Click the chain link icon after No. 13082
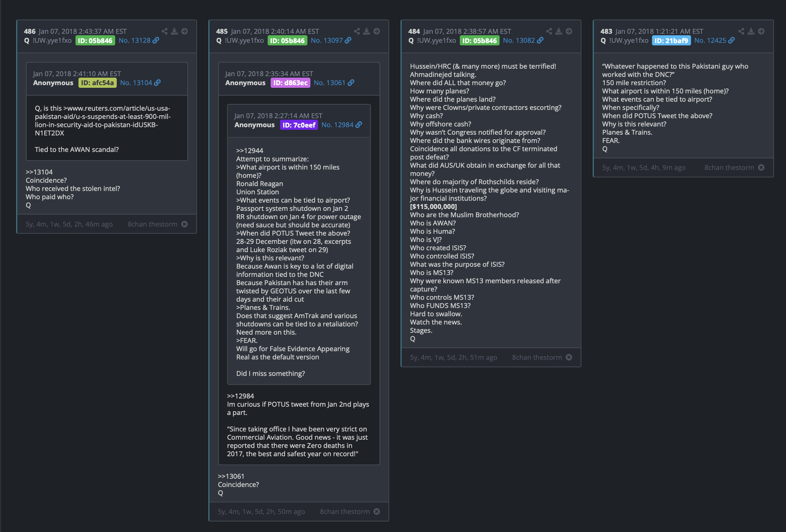 [540, 40]
